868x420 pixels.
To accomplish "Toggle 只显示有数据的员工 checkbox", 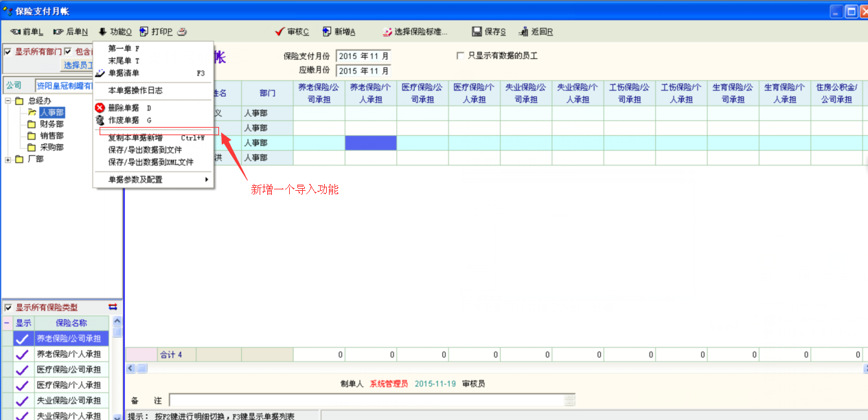I will [461, 56].
